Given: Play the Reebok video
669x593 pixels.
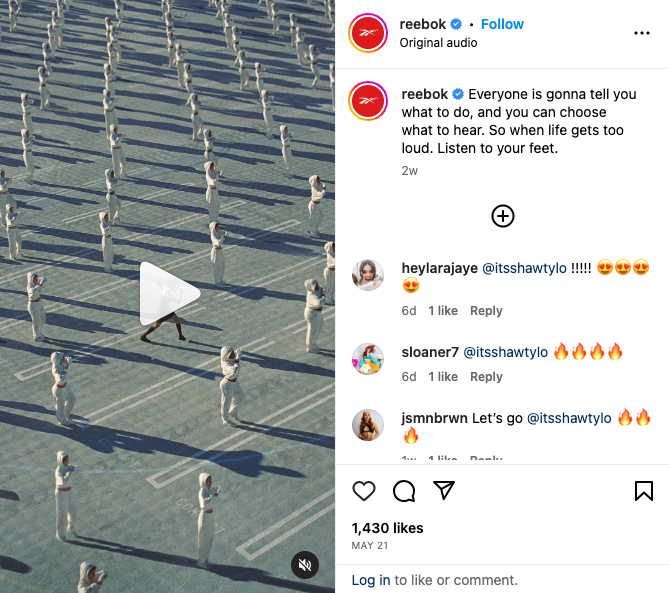Looking at the screenshot, I should coord(170,294).
